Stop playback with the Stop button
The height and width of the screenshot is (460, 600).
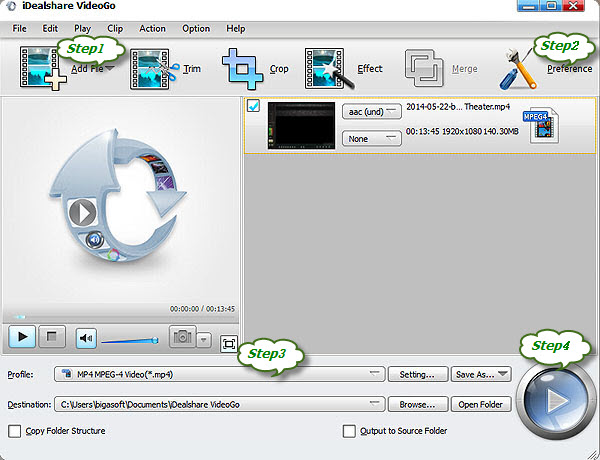click(x=52, y=337)
